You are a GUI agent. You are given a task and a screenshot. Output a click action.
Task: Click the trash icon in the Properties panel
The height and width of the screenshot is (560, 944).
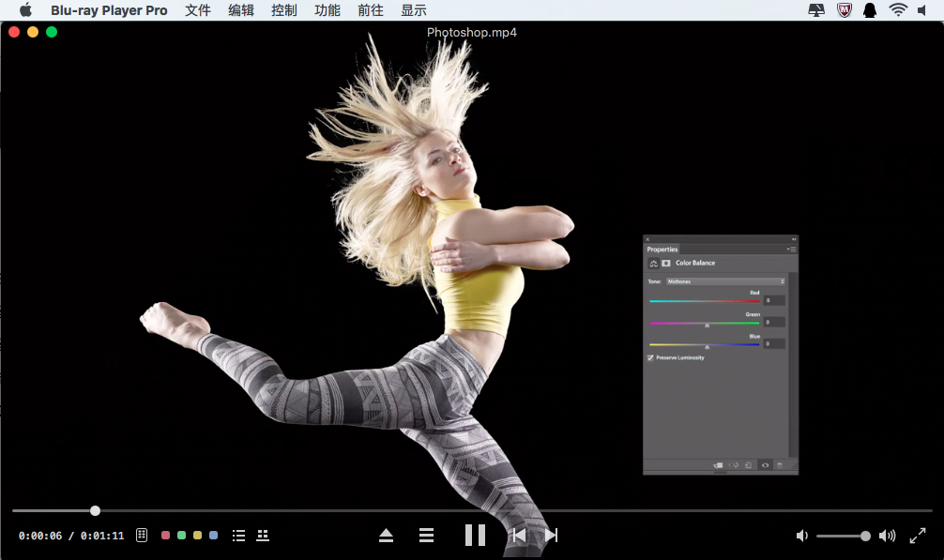(781, 465)
